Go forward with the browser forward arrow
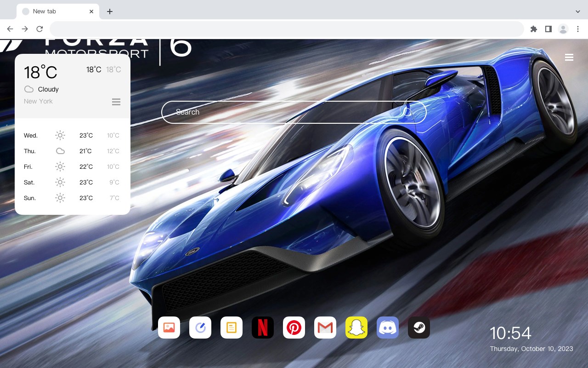 [25, 29]
